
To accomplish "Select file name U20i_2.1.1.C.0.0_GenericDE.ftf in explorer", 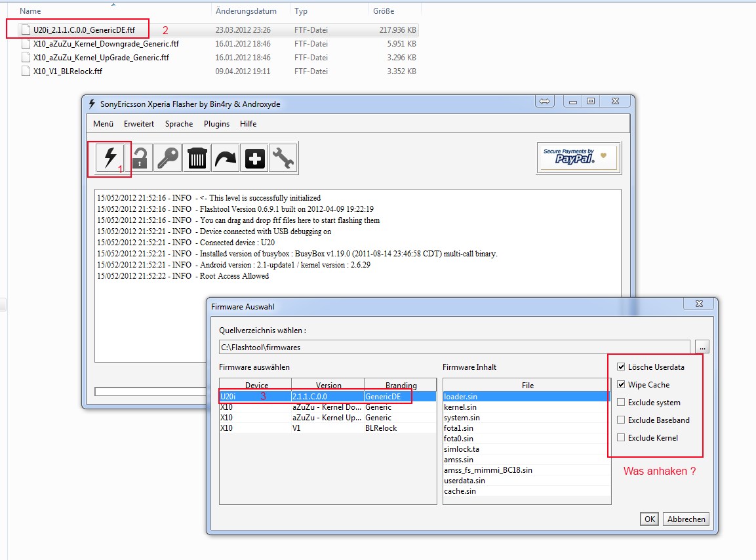I will pos(84,30).
